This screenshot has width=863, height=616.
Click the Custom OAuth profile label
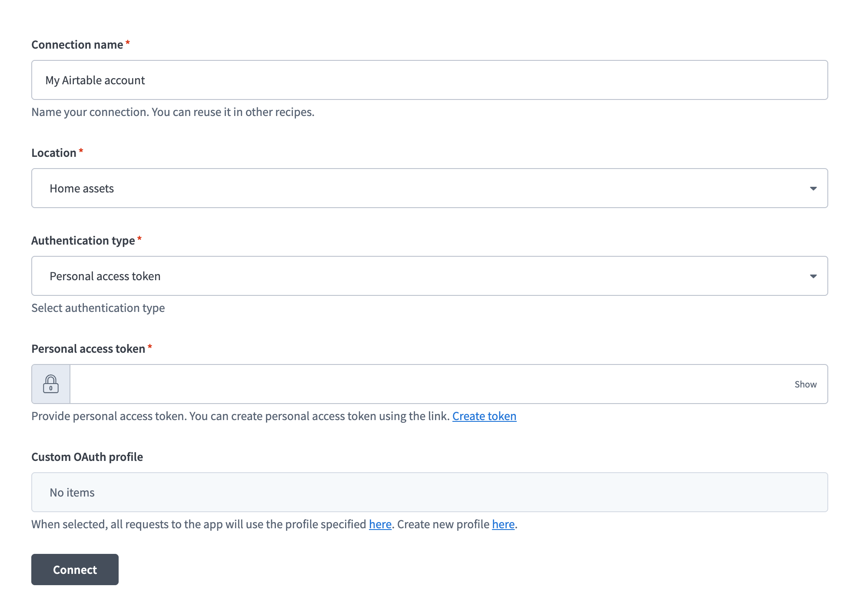[87, 457]
